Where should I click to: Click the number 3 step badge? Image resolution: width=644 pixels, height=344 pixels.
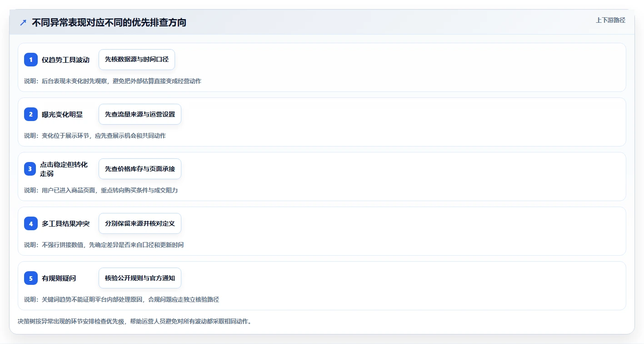(x=30, y=169)
